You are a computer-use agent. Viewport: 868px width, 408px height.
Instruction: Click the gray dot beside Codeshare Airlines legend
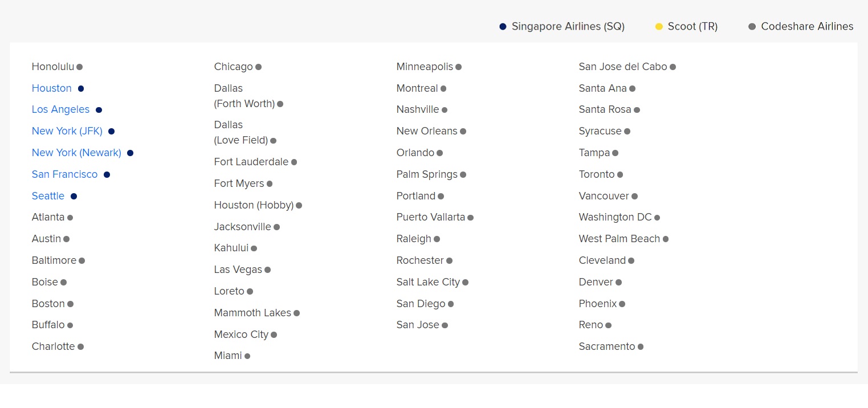(x=752, y=26)
